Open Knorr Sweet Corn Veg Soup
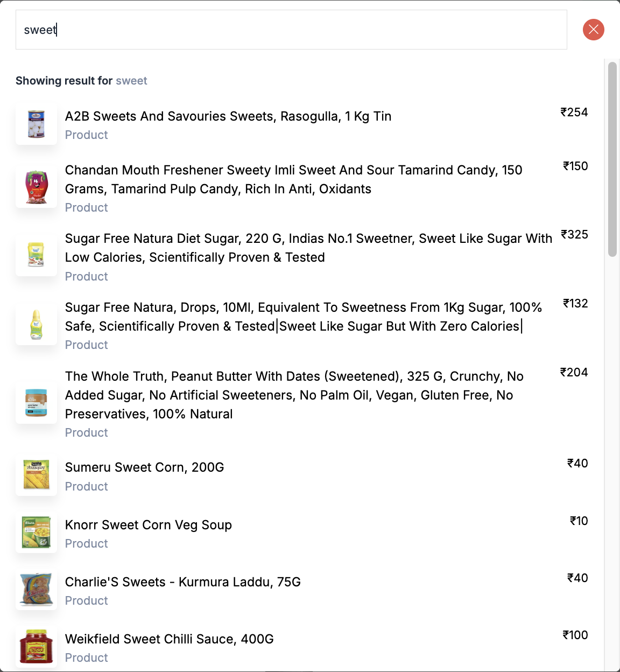The image size is (620, 672). [149, 525]
